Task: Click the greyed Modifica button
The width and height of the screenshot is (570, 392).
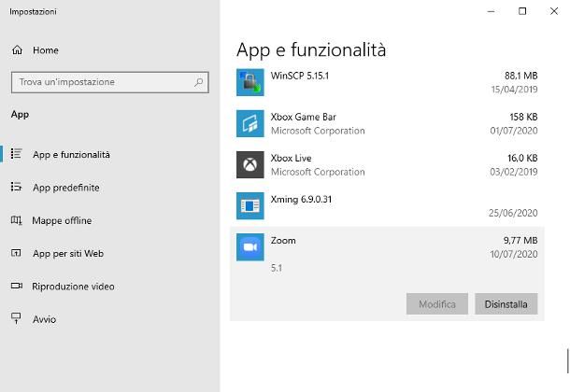Action: click(x=437, y=304)
